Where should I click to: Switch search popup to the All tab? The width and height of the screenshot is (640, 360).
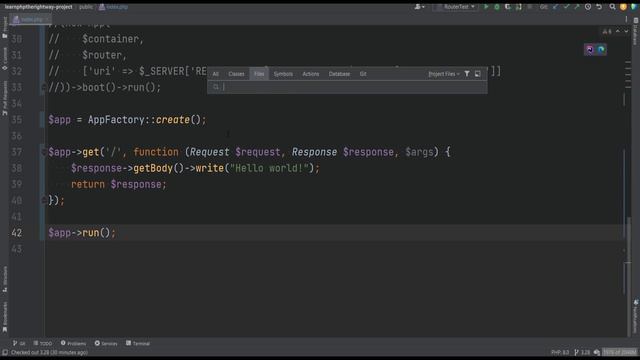click(x=216, y=74)
